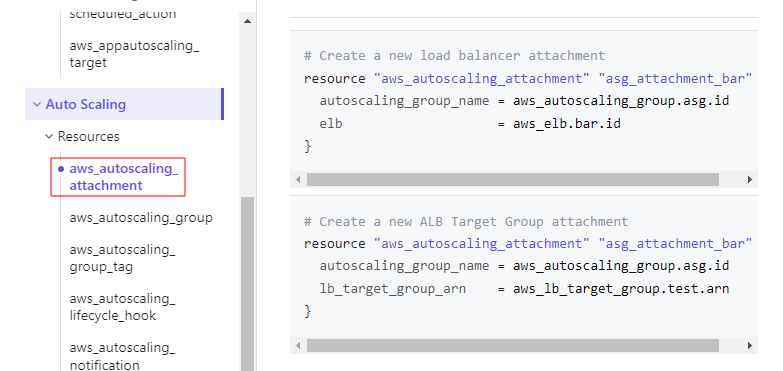Open the Auto Scaling section link

point(86,104)
